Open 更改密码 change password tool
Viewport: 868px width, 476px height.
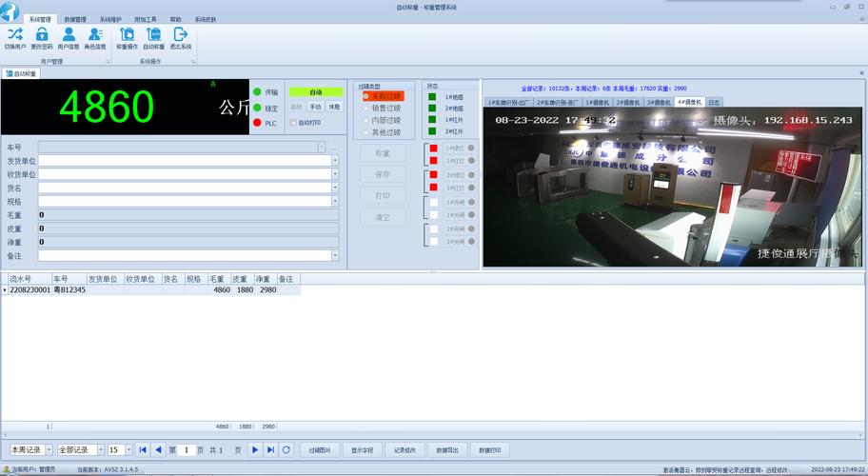42,37
